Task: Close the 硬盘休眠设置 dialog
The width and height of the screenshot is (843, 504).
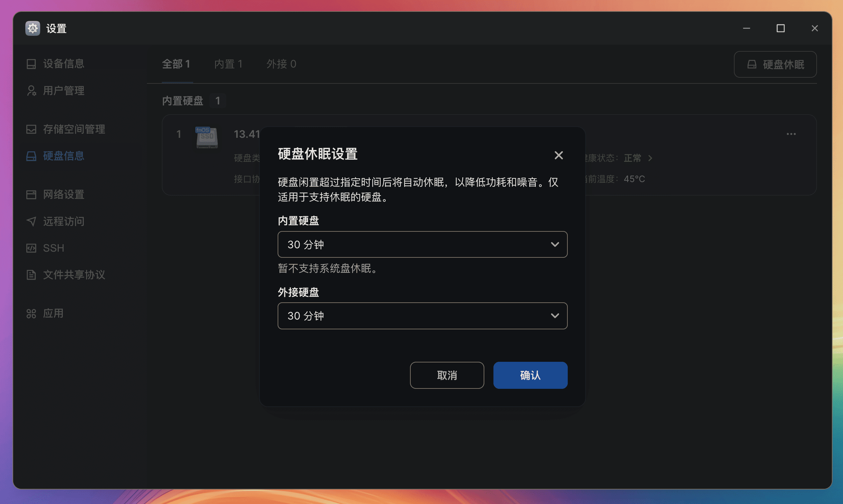Action: point(559,155)
